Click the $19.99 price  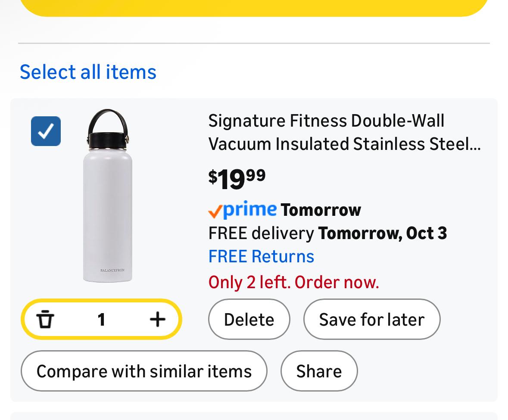[237, 178]
